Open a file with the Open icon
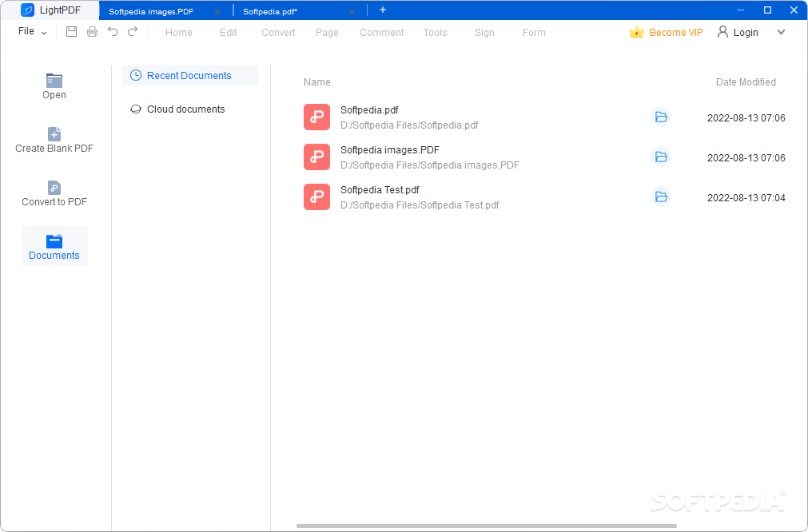 (x=54, y=81)
